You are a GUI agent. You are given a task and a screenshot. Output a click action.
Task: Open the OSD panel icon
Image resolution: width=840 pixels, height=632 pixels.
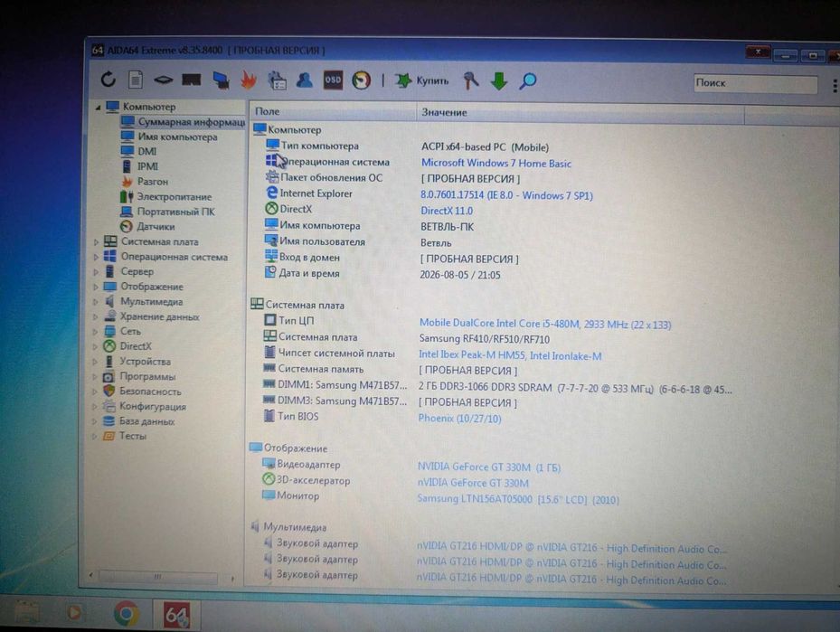(333, 80)
